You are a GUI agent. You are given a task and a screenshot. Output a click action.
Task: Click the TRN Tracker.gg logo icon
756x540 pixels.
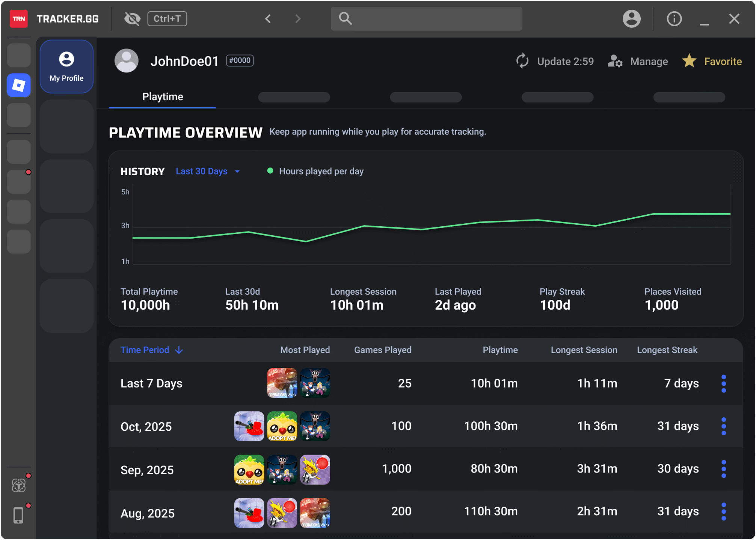click(x=19, y=19)
